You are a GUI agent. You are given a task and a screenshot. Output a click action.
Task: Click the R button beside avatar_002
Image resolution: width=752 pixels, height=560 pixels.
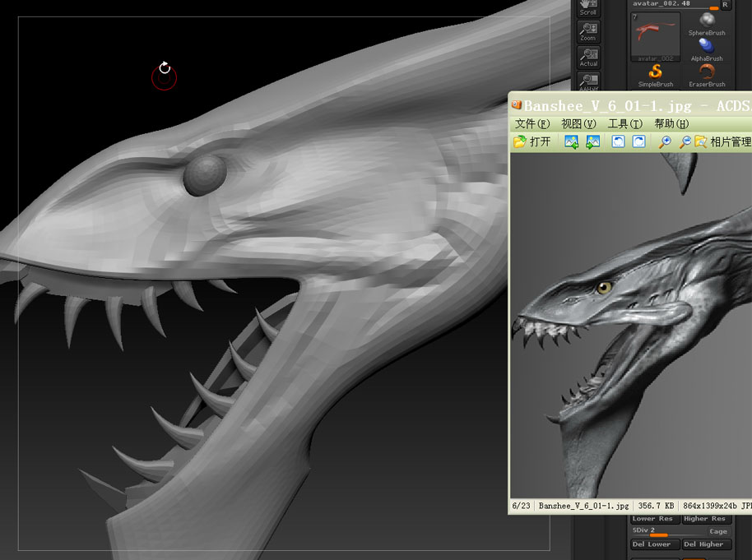(725, 4)
